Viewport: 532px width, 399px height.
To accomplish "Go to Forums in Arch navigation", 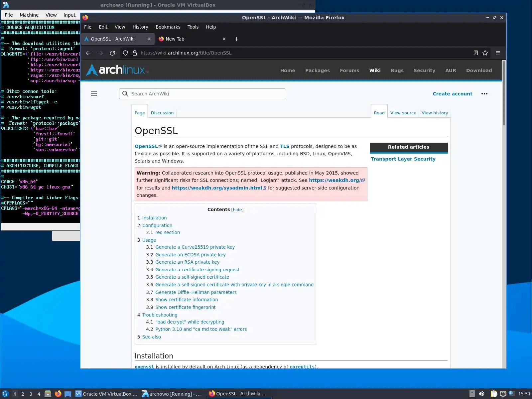I will pos(349,70).
